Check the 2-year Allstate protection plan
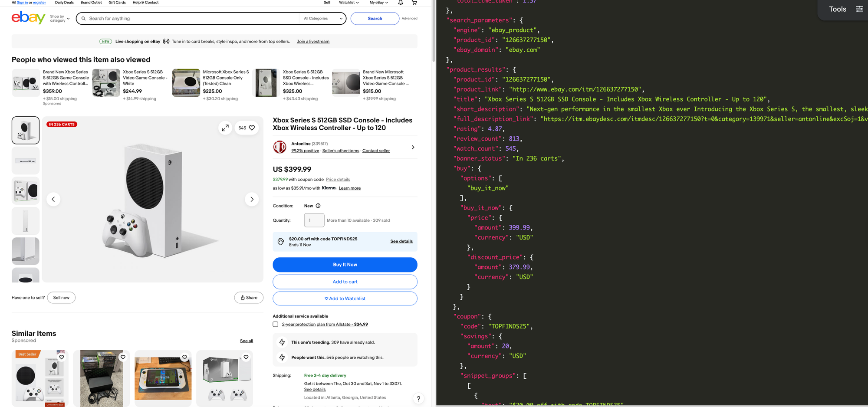This screenshot has height=407, width=868. point(276,324)
